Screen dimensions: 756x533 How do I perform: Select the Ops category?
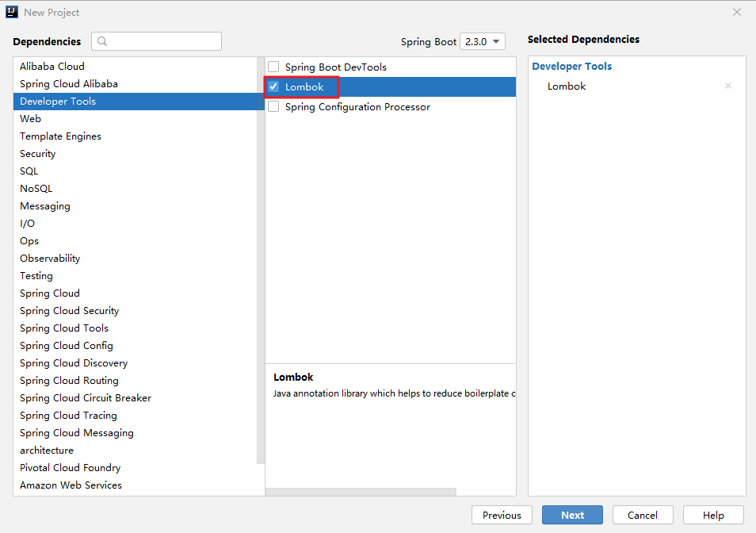click(136, 240)
